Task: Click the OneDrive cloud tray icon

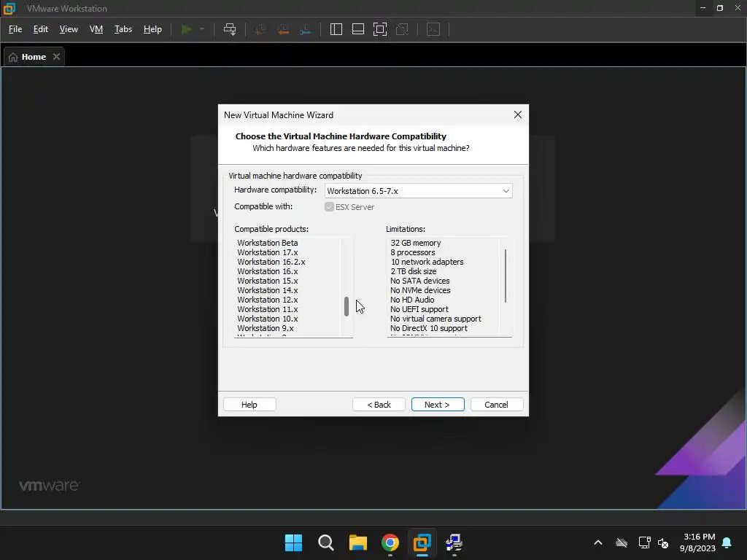Action: pyautogui.click(x=622, y=542)
